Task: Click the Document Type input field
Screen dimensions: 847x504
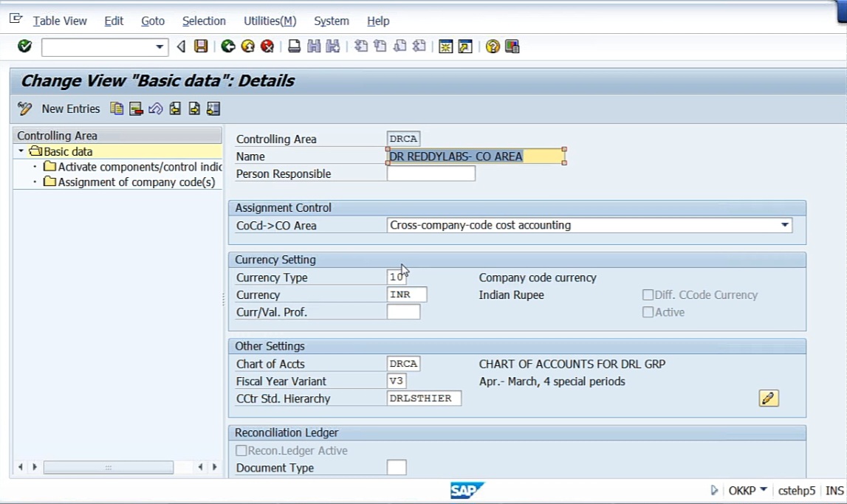Action: pyautogui.click(x=397, y=467)
